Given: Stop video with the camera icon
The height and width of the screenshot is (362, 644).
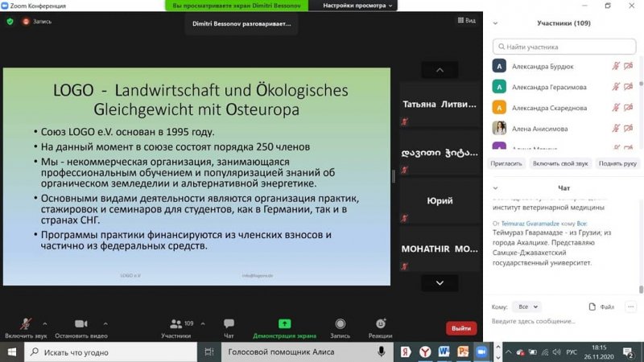Looking at the screenshot, I should click(81, 323).
